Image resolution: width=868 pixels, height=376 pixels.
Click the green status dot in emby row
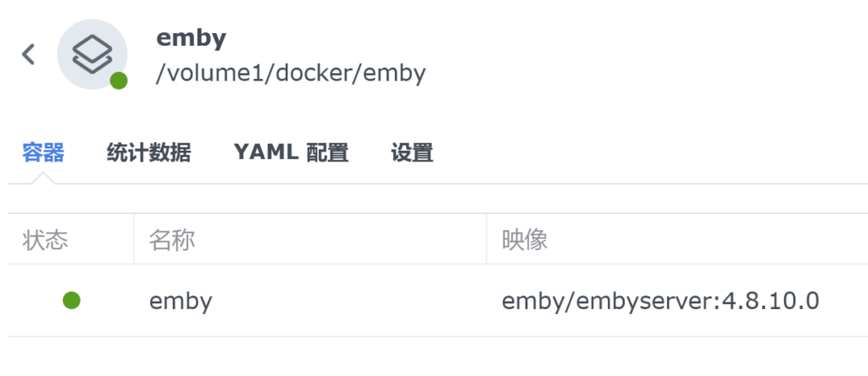pos(71,301)
